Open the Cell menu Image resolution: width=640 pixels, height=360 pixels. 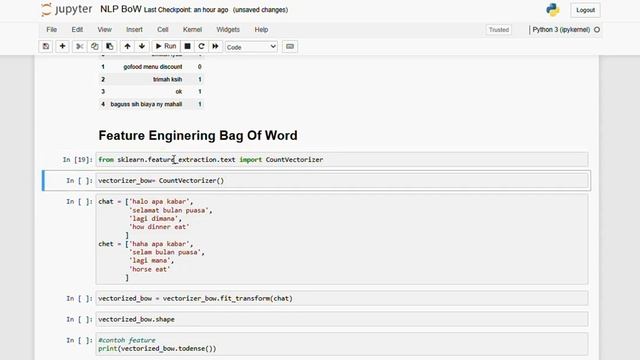pos(162,30)
